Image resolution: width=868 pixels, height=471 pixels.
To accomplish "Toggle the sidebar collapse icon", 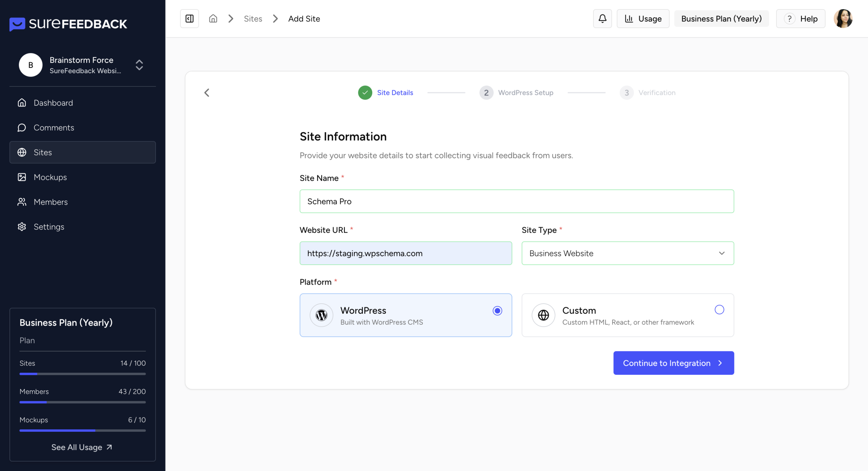I will [x=189, y=19].
